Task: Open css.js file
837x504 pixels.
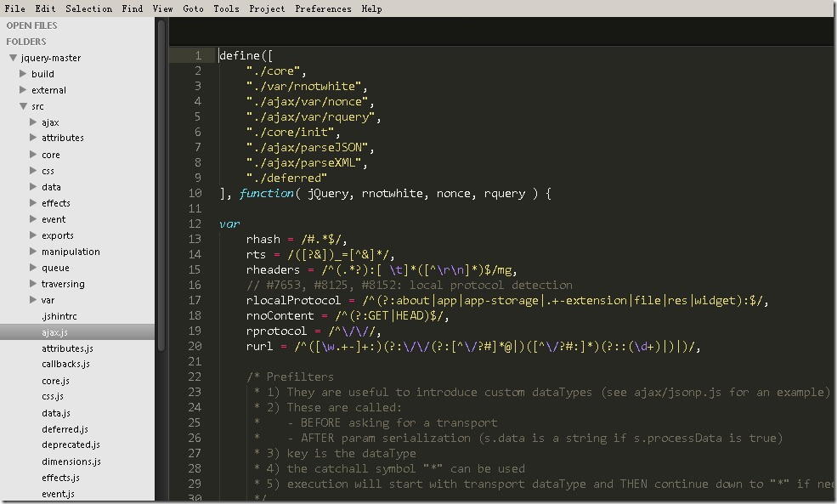Action: (53, 396)
